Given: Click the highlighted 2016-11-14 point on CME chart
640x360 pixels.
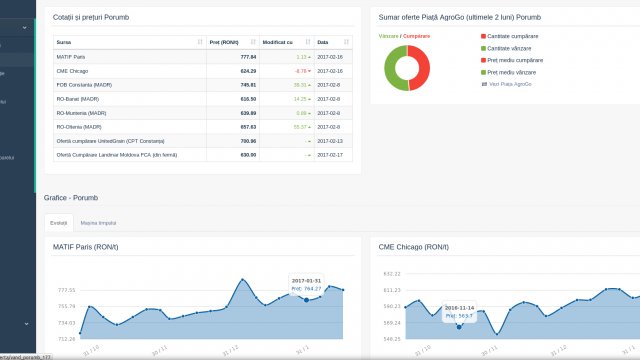Looking at the screenshot, I should click(x=459, y=327).
